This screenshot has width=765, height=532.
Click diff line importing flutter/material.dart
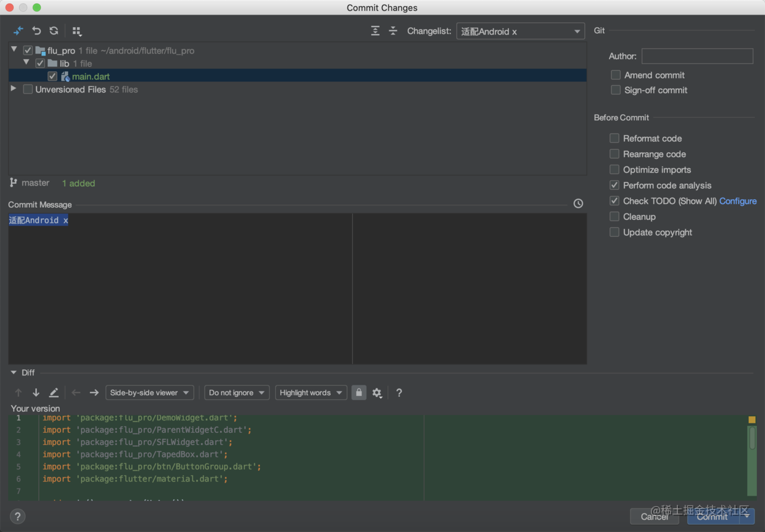[x=135, y=479]
